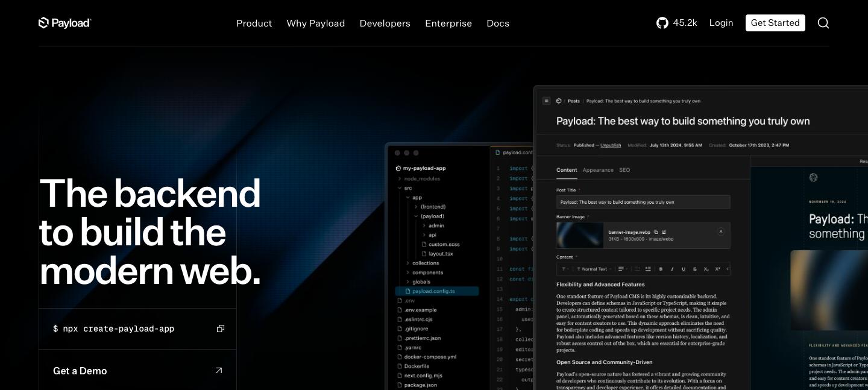Collapse the (payload) folder
868x390 pixels.
[x=416, y=216]
